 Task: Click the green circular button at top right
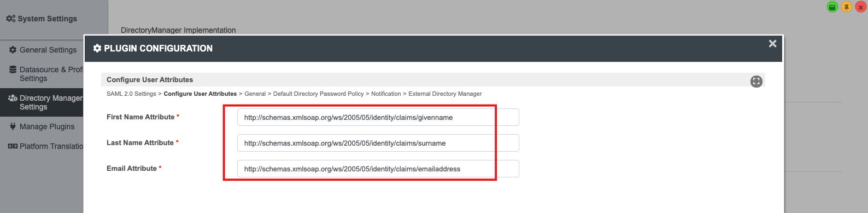pos(832,7)
